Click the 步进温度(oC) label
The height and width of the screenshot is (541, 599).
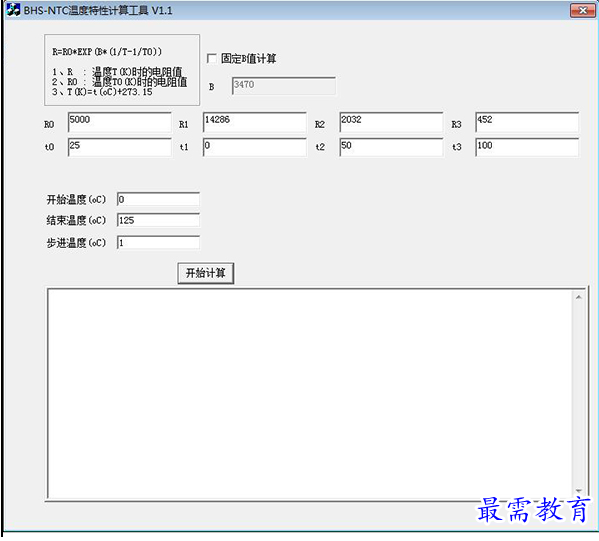point(76,243)
